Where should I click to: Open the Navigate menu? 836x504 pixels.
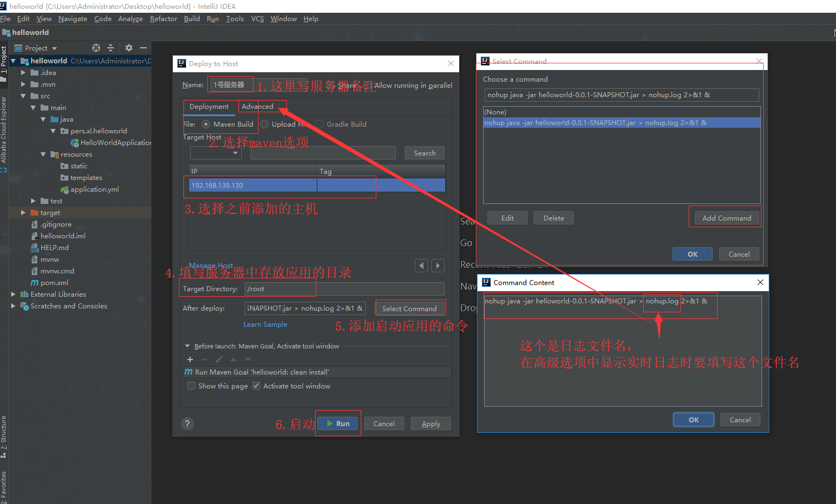[73, 19]
